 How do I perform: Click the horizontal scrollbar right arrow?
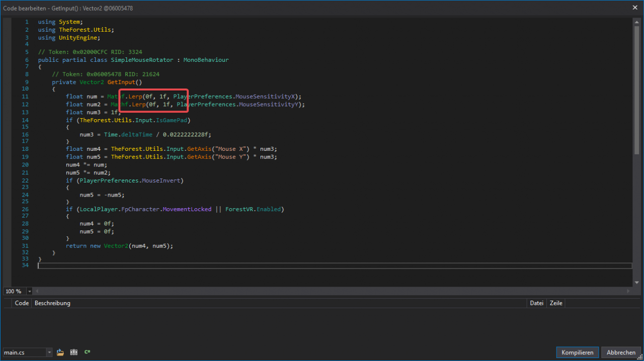point(629,291)
